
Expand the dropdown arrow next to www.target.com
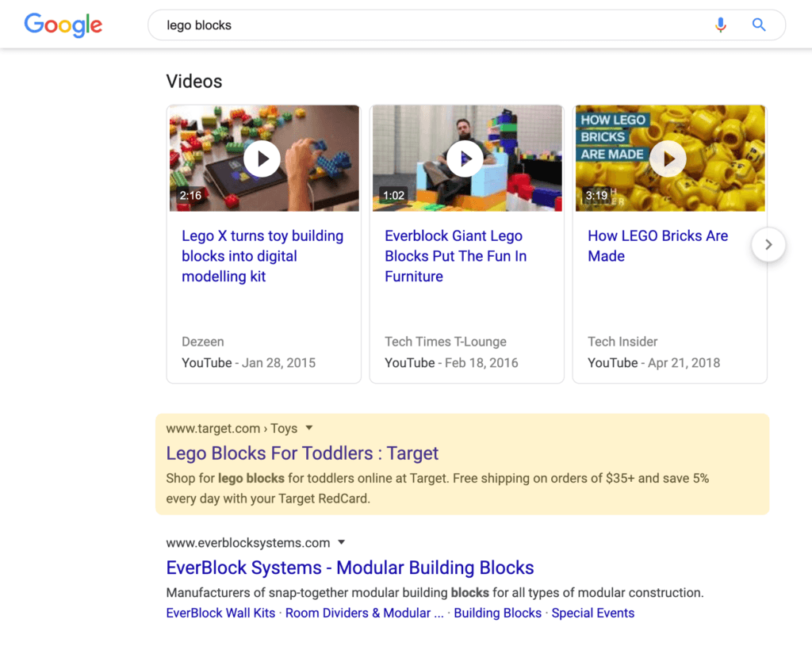(309, 428)
